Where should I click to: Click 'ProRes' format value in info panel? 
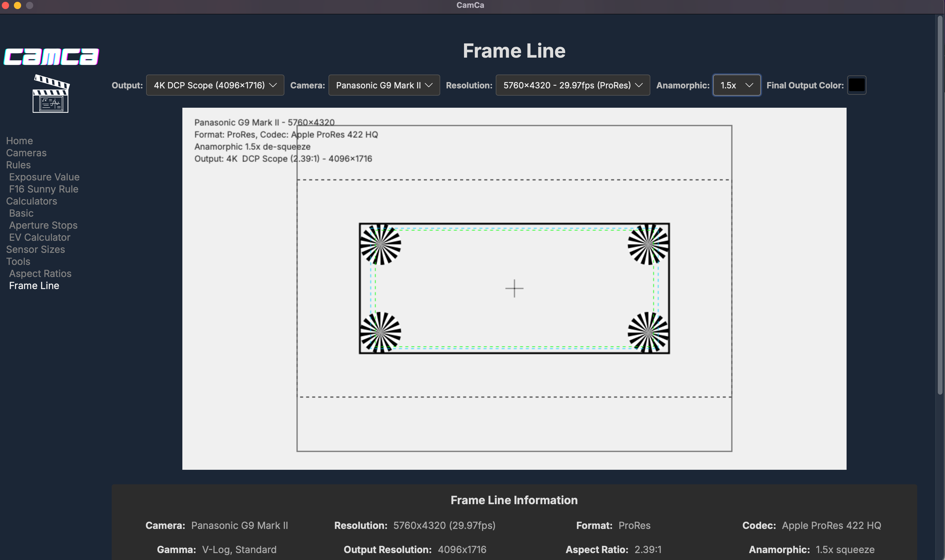pyautogui.click(x=635, y=525)
